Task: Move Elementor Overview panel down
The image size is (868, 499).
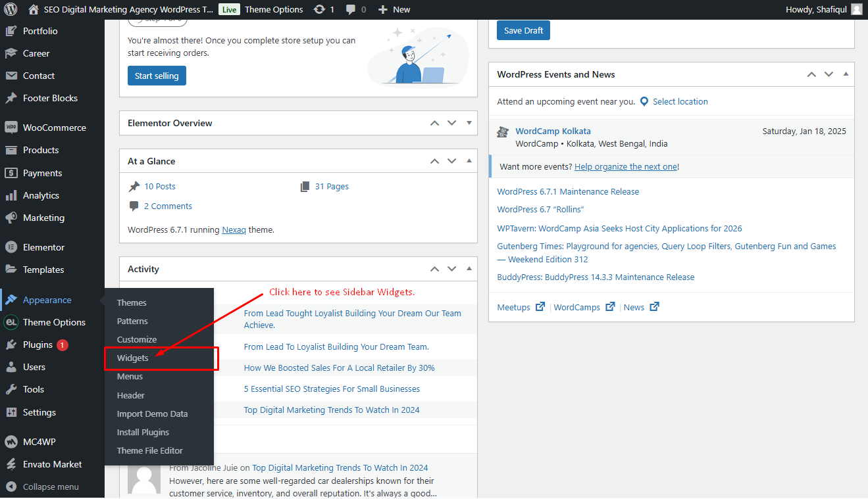Action: click(x=451, y=123)
